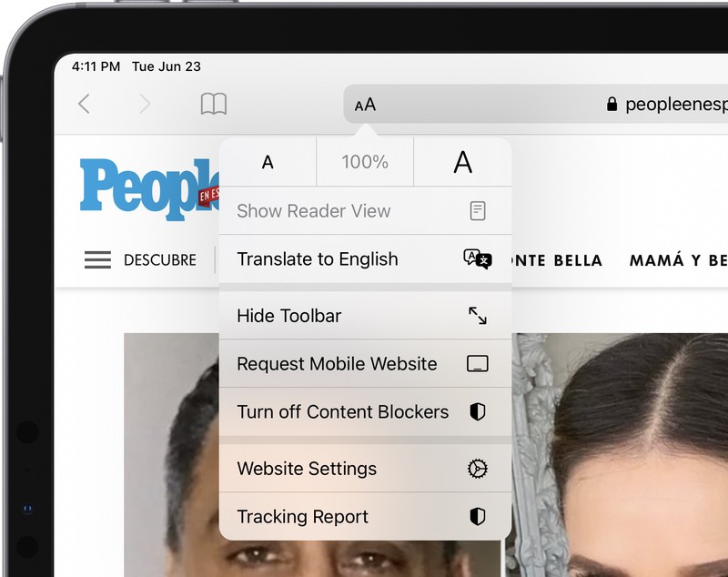Reset zoom by tapping 100%
Viewport: 728px width, 577px height.
point(365,162)
